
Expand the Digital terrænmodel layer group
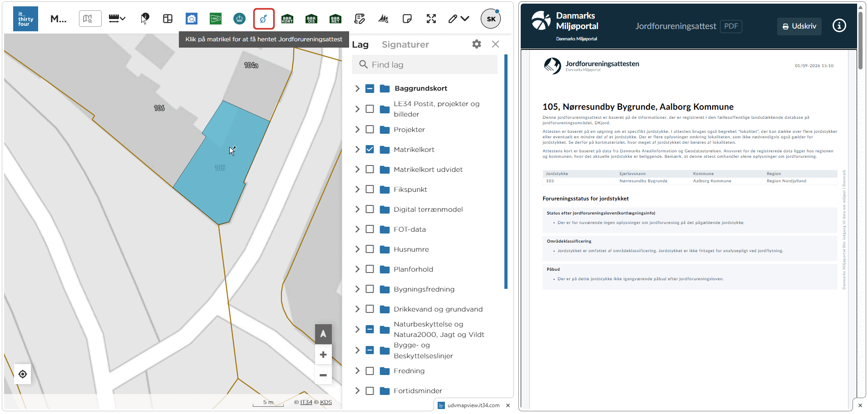(357, 209)
